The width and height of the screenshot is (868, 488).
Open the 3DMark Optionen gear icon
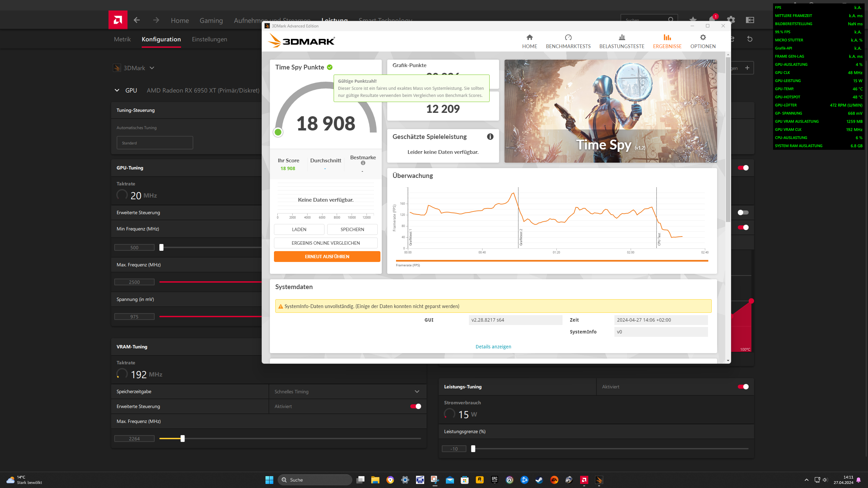tap(703, 38)
